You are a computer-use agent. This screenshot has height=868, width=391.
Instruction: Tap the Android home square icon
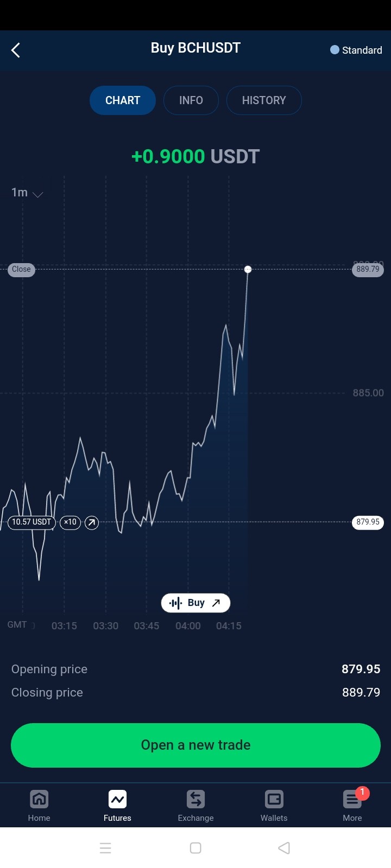195,848
